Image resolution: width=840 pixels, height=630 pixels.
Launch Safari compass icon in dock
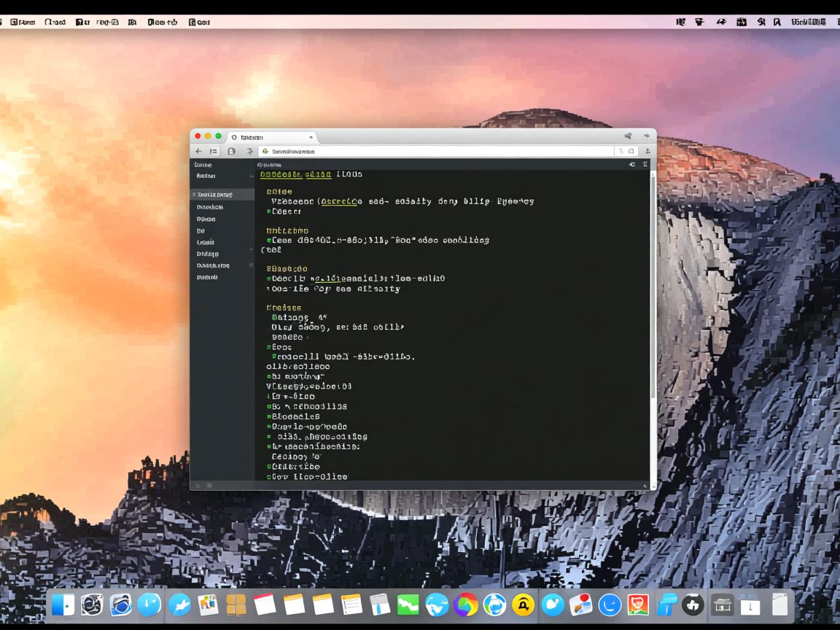tap(149, 604)
